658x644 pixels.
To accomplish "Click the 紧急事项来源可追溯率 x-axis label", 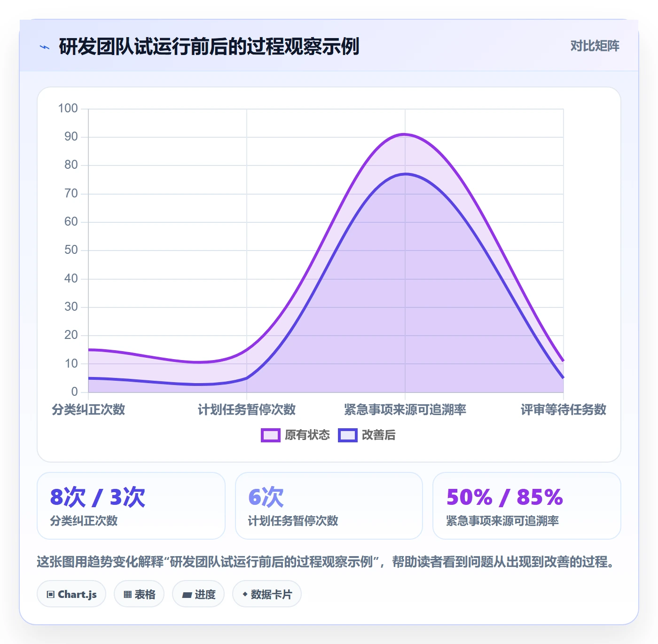I will tap(405, 410).
